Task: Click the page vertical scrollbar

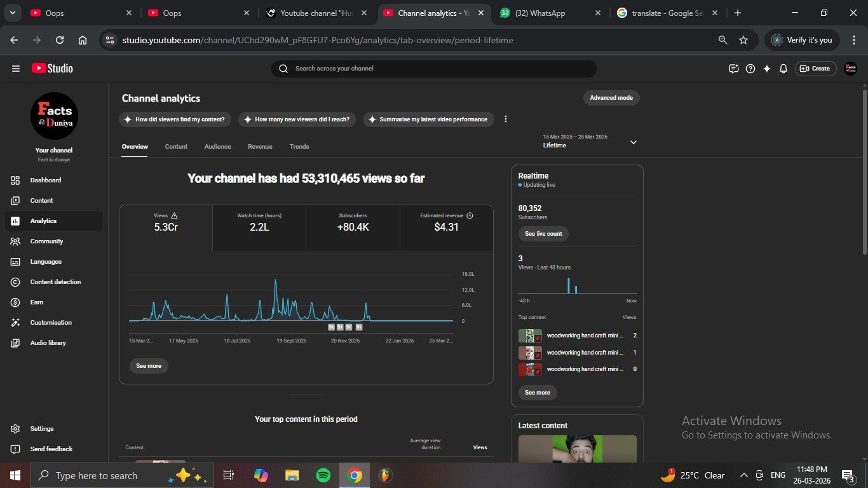Action: click(864, 172)
